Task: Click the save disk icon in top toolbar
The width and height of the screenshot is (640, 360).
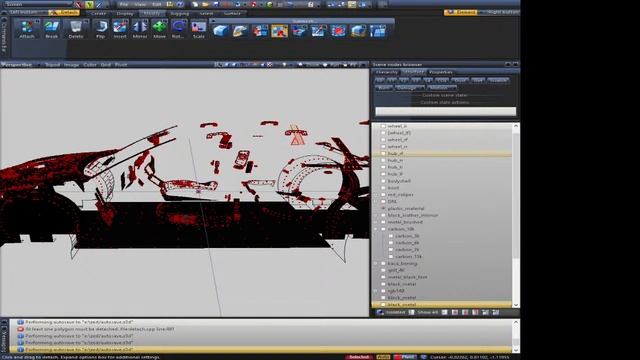Action: [x=216, y=4]
